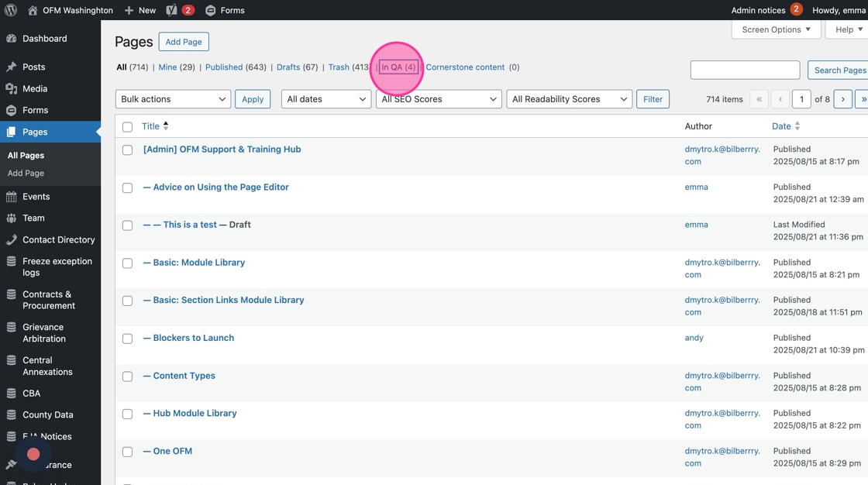Viewport: 868px width, 485px height.
Task: Click the Freeze exception logs database icon
Action: pyautogui.click(x=11, y=261)
